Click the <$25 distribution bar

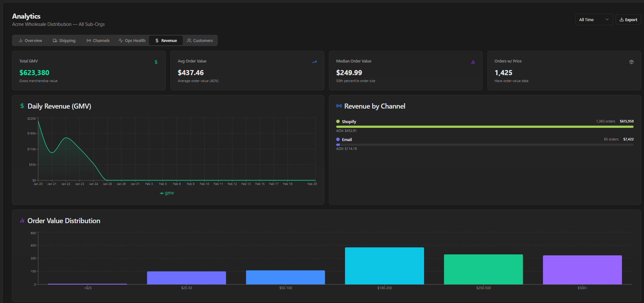(x=87, y=284)
